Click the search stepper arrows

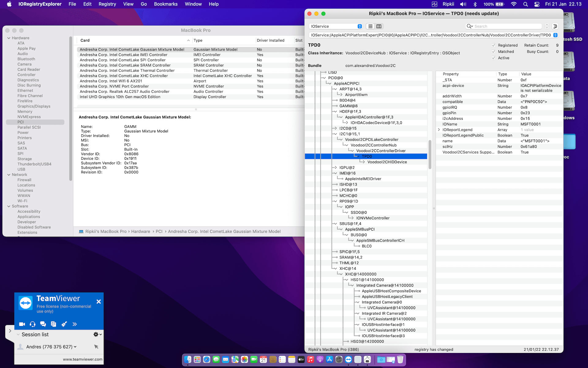(x=547, y=26)
